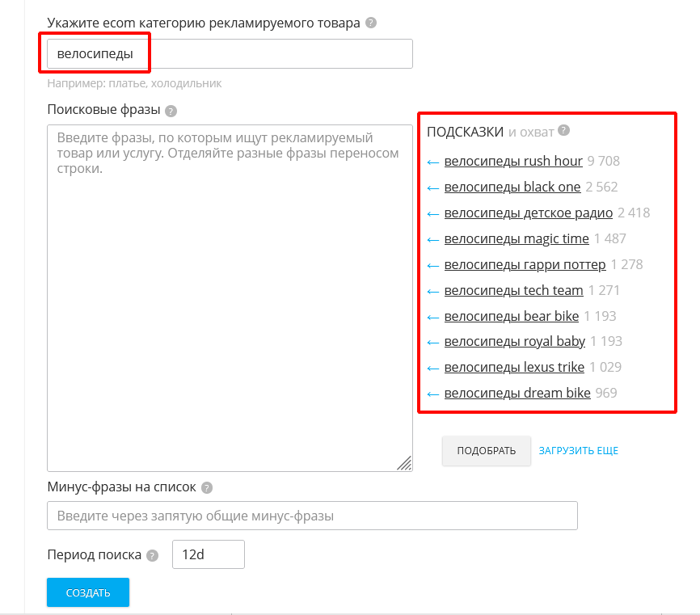The width and height of the screenshot is (700, 615).
Task: Choose велосипеды гарри поттер suggestion
Action: [525, 264]
